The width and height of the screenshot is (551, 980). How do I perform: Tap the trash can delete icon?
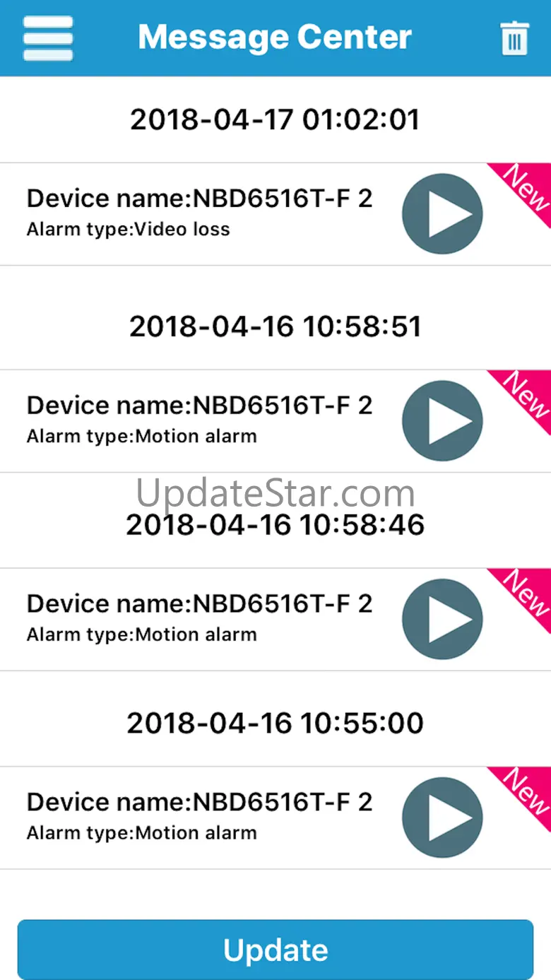point(514,38)
